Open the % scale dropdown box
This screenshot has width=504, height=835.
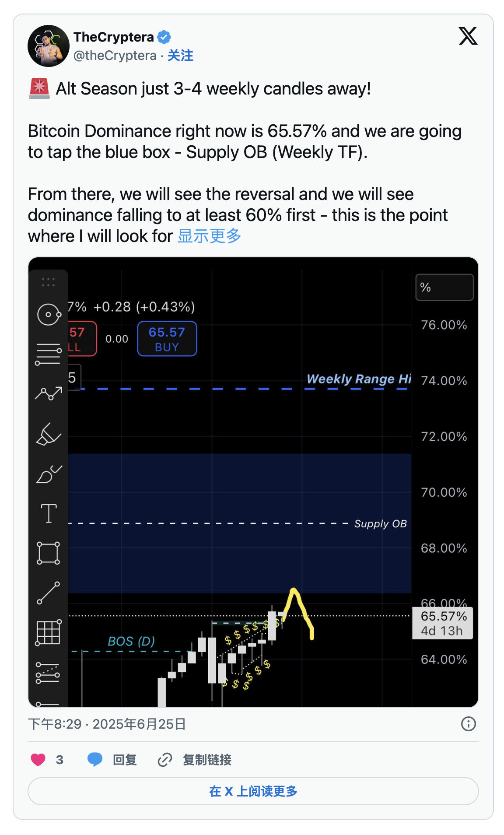tap(444, 288)
